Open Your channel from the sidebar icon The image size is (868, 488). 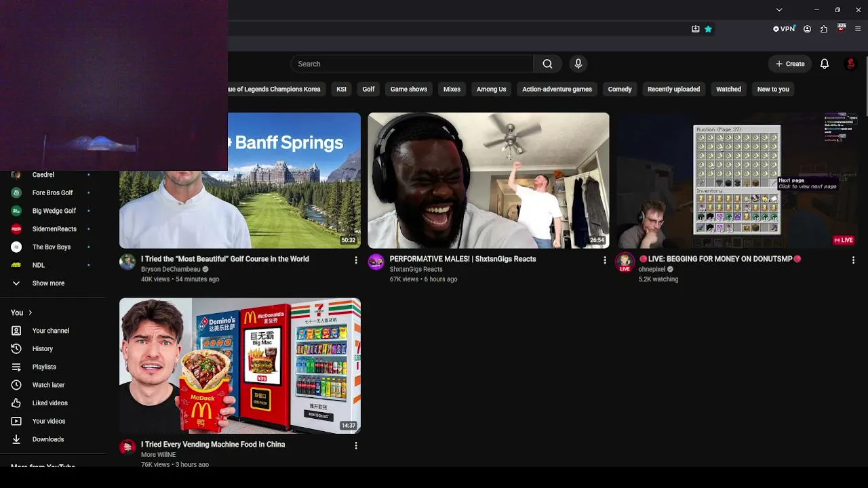(16, 331)
